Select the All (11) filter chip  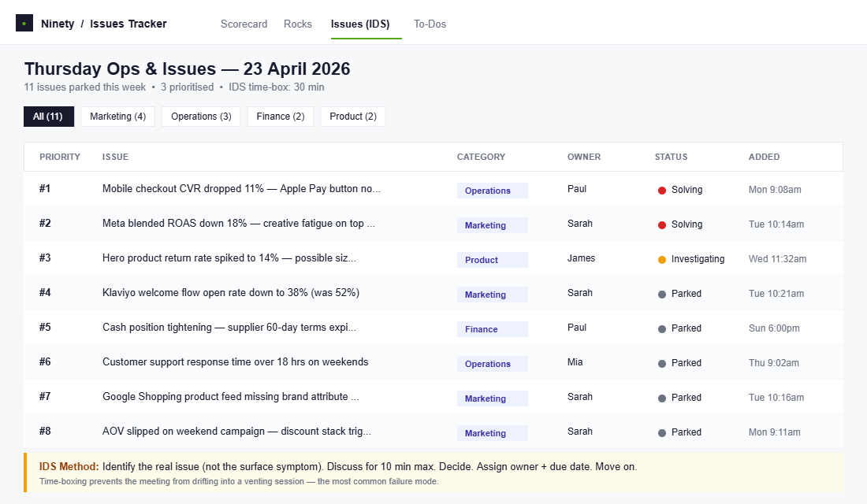click(48, 117)
